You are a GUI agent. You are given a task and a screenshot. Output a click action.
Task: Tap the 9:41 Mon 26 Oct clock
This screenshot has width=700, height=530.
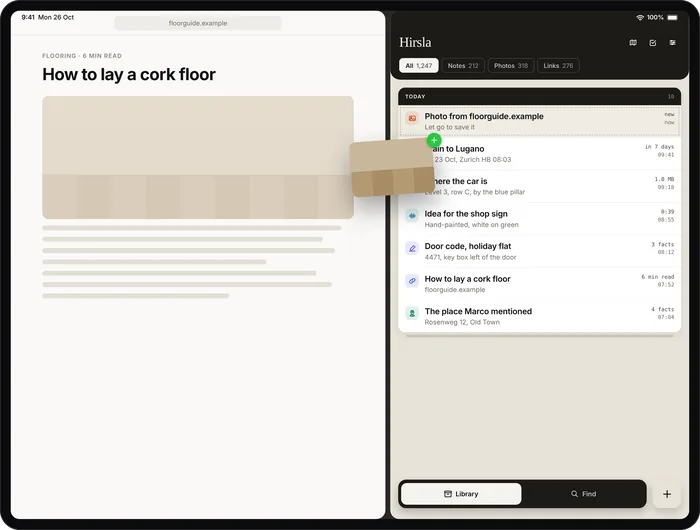click(48, 17)
